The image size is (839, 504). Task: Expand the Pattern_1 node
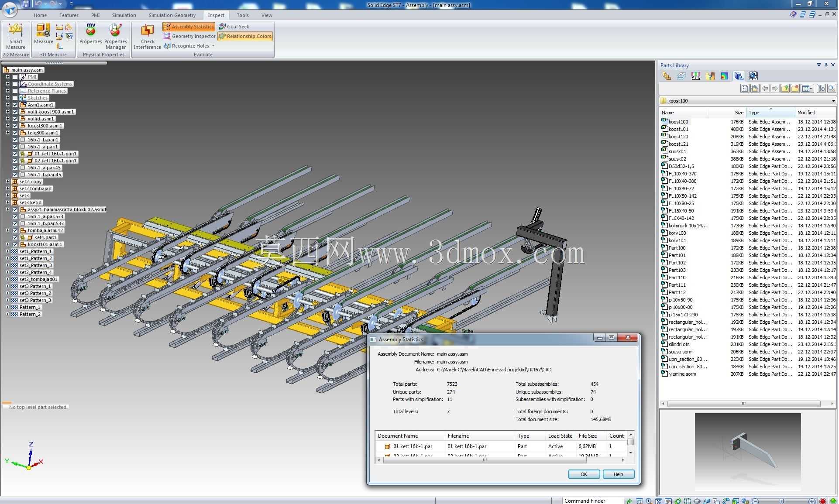[x=7, y=307]
